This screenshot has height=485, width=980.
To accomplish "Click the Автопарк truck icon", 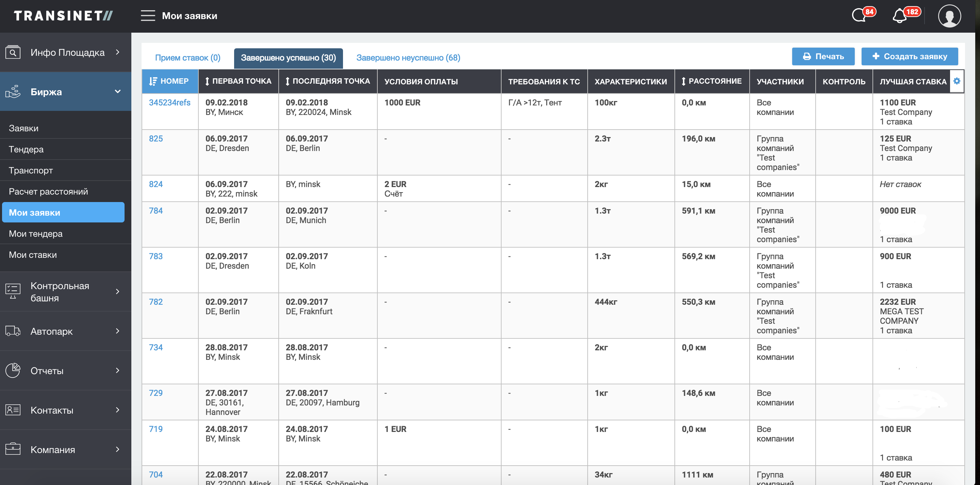I will tap(13, 331).
